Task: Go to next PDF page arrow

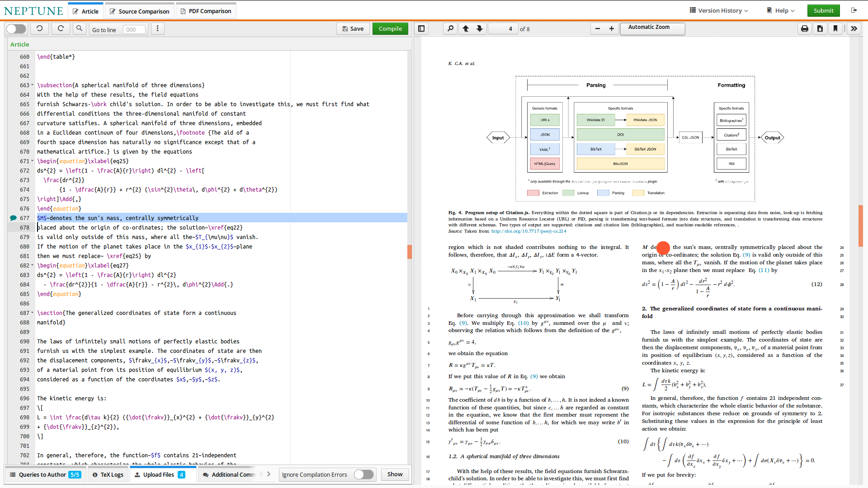Action: click(480, 29)
